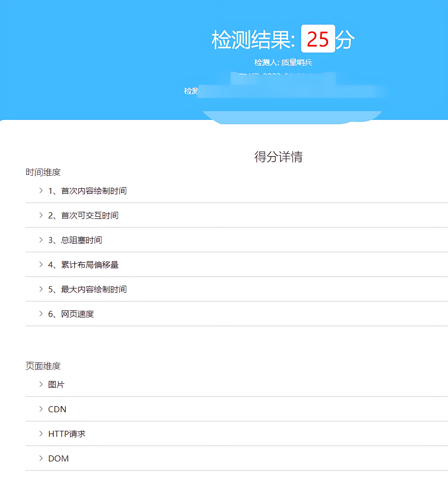Expand the HTTP请求 disclosure arrow

[x=41, y=434]
